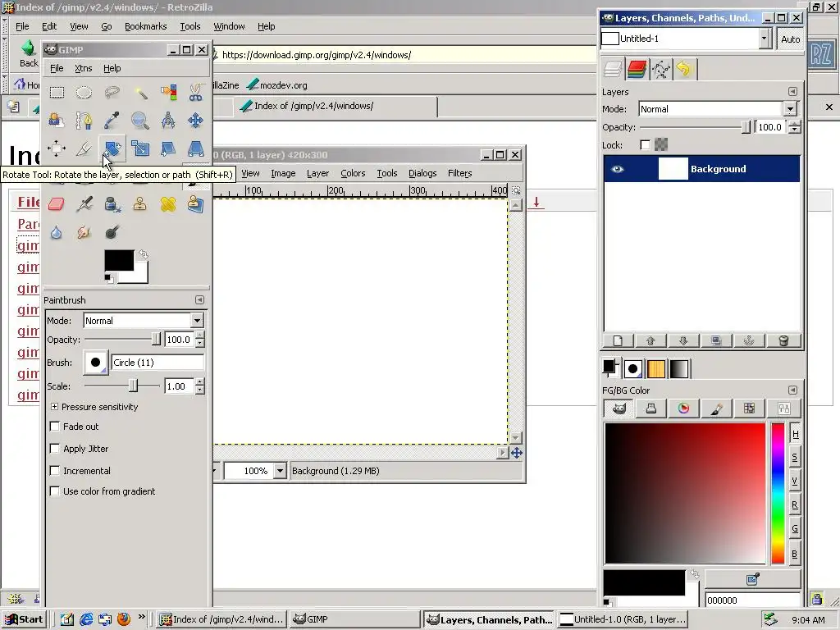Open the Untitled-1 image selector dropdown
This screenshot has width=840, height=630.
[x=765, y=39]
